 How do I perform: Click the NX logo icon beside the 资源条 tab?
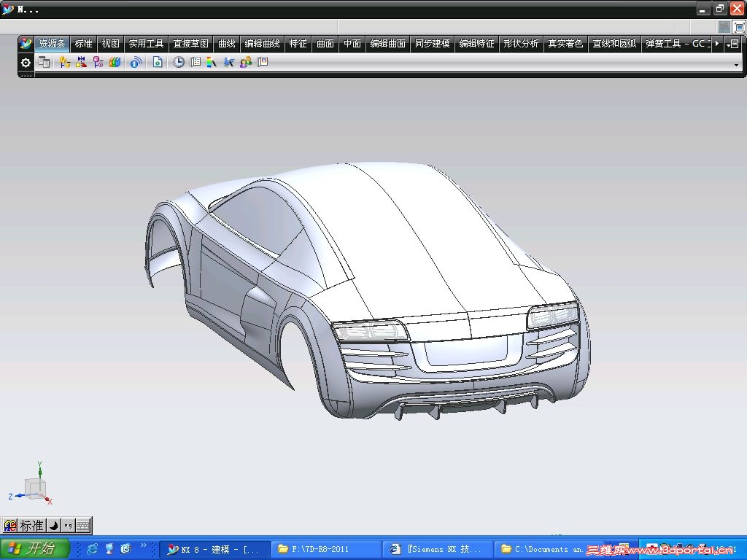pyautogui.click(x=26, y=44)
